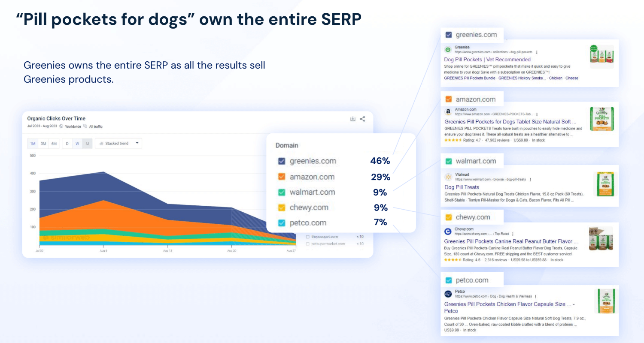Open 'GREENIES Hickory Smoke...' sitelink
Image resolution: width=644 pixels, height=343 pixels.
pos(522,78)
